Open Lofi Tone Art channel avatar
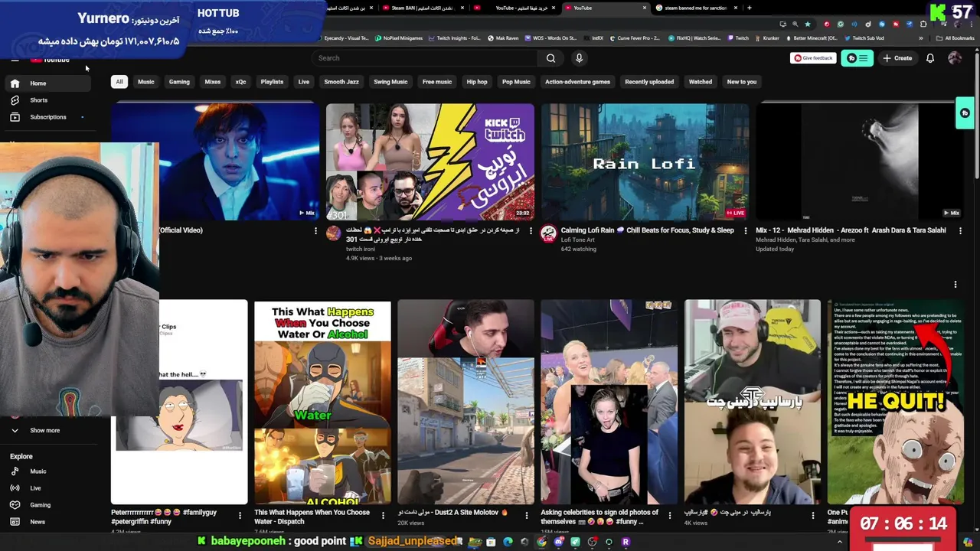The image size is (980, 551). pyautogui.click(x=548, y=233)
